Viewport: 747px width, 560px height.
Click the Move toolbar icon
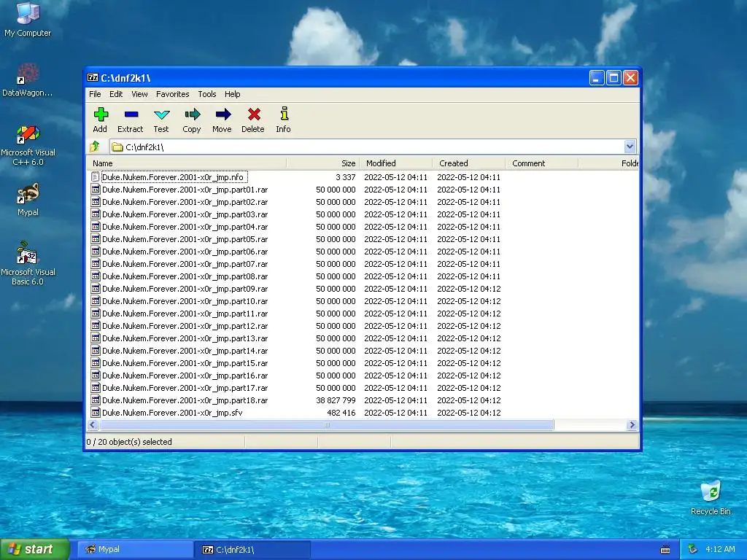pos(222,114)
